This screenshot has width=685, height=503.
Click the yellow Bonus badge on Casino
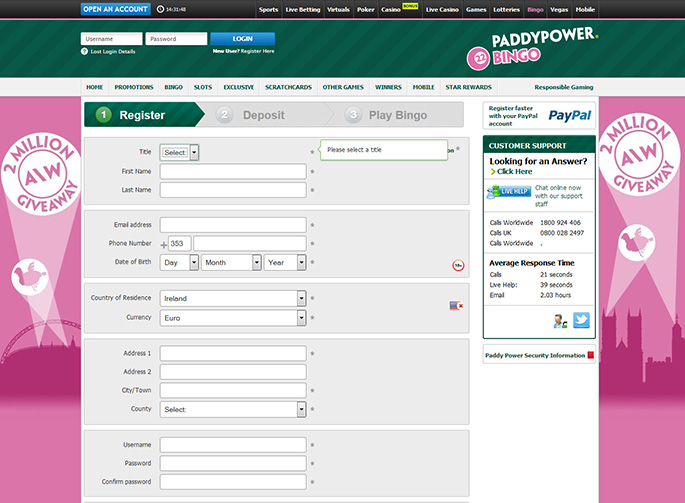pos(410,6)
